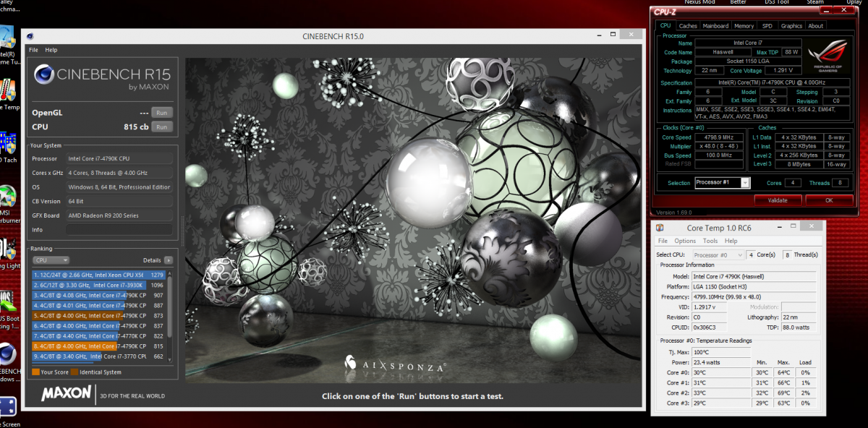Click CPU-Z Version 1.69.0 status text
This screenshot has height=428, width=868.
(673, 213)
